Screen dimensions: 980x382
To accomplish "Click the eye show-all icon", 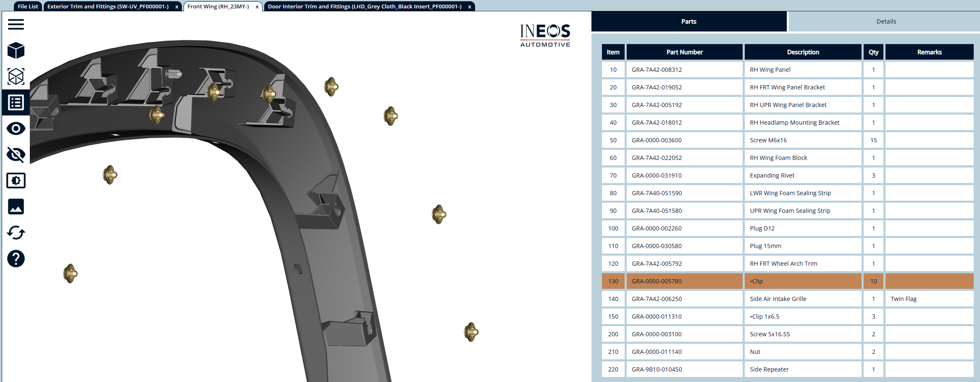I will (16, 128).
